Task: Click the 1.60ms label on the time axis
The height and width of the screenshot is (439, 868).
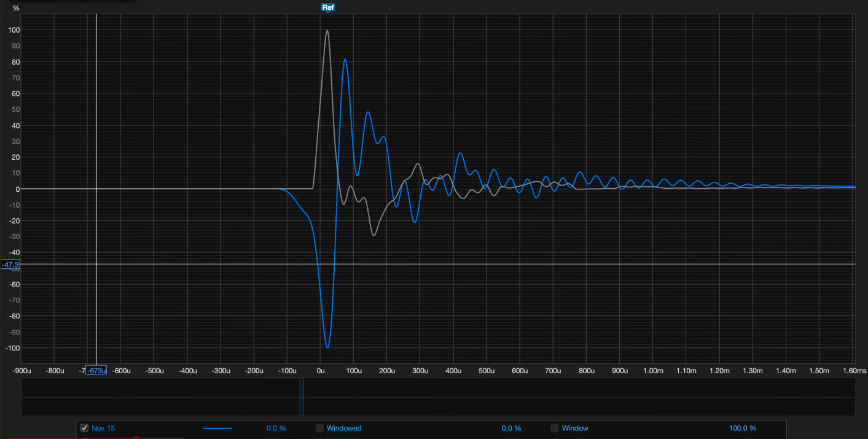Action: point(854,371)
